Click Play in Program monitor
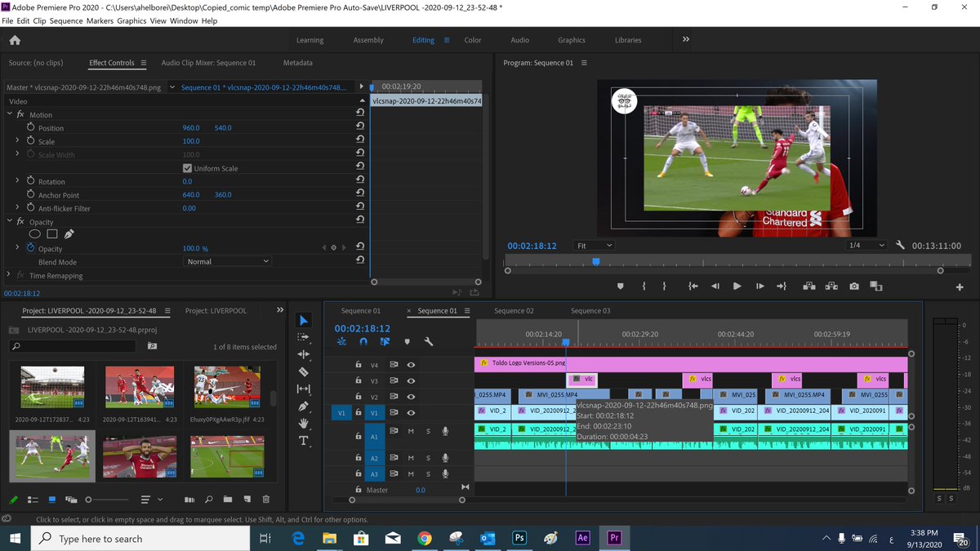980x551 pixels. (737, 286)
